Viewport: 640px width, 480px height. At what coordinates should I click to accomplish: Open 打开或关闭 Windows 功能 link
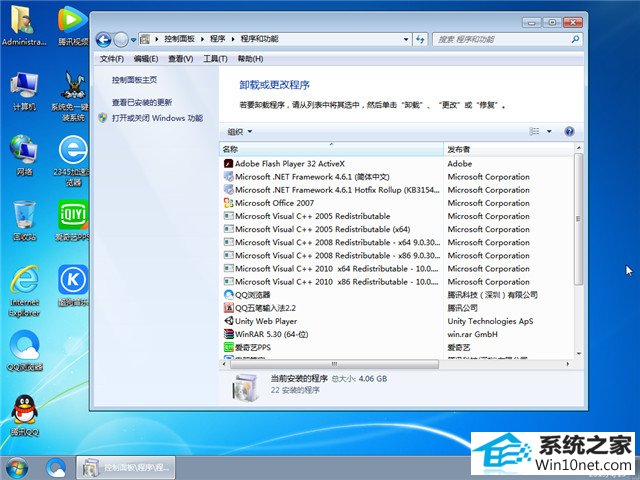[x=157, y=118]
